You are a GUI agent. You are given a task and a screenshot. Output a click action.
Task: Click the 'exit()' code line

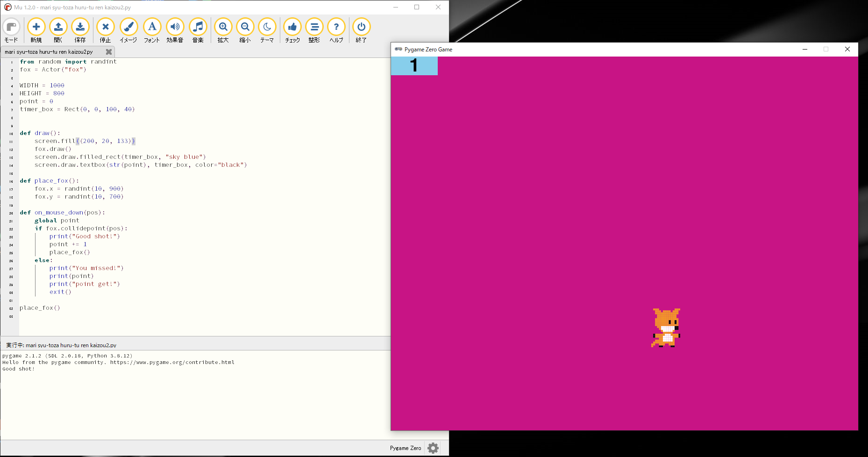[x=60, y=292]
